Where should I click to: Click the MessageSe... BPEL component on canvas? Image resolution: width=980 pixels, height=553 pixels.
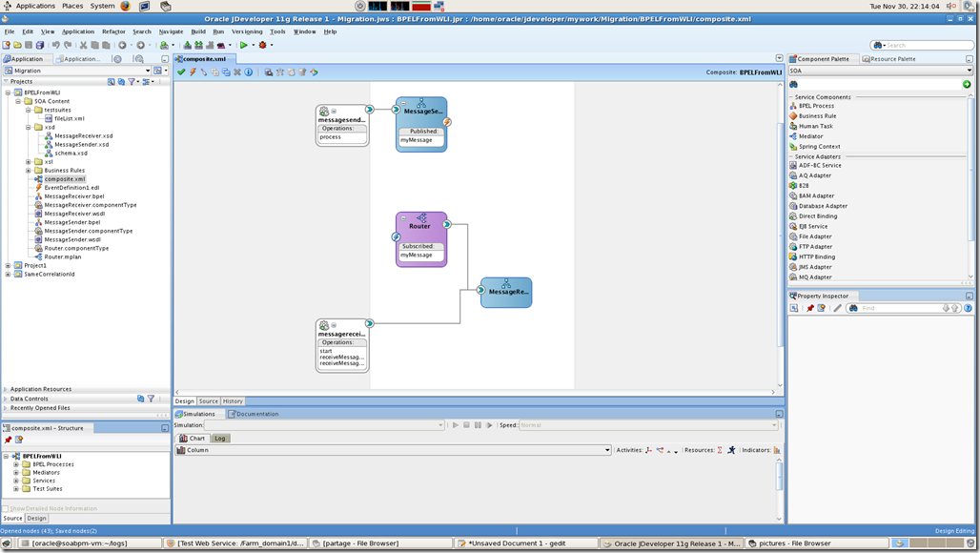pyautogui.click(x=421, y=124)
